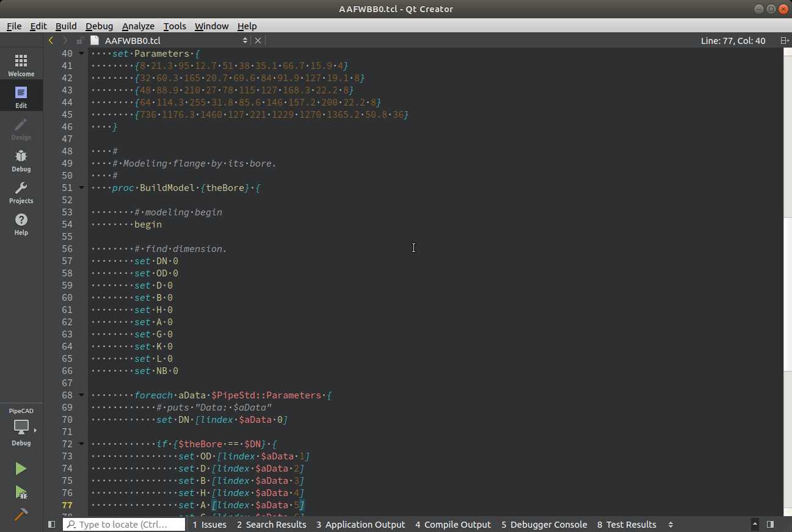Click 'BuildModel' procedure name
Viewport: 792px width, 532px height.
[x=167, y=187]
